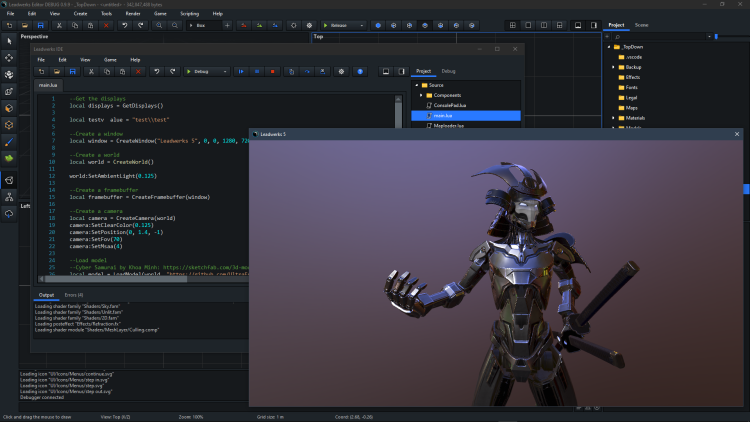
Task: Expand the Components folder in Source tree
Action: pyautogui.click(x=421, y=95)
